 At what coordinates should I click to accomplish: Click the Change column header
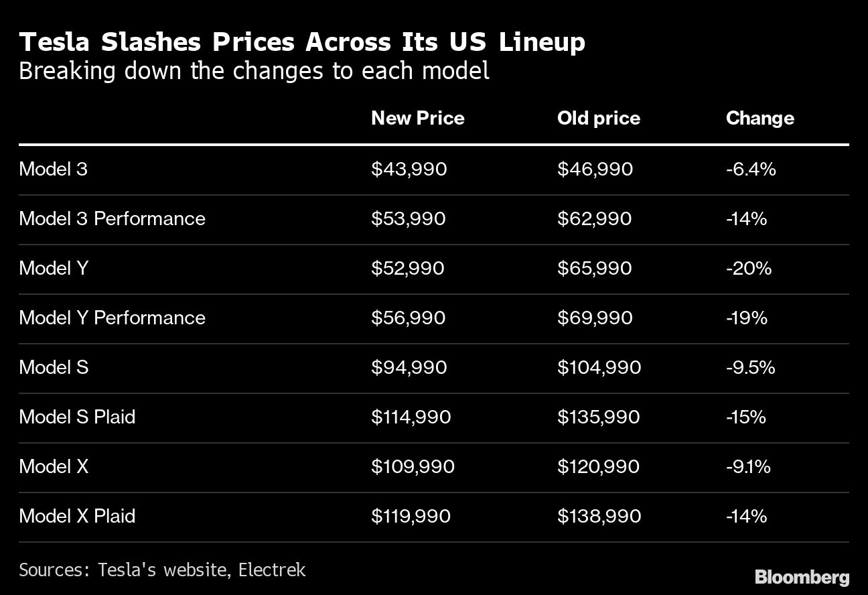759,119
